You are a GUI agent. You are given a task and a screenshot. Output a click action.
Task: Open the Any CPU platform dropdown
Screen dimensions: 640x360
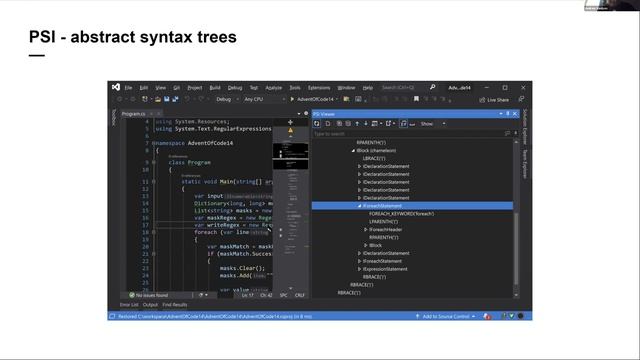click(x=264, y=99)
